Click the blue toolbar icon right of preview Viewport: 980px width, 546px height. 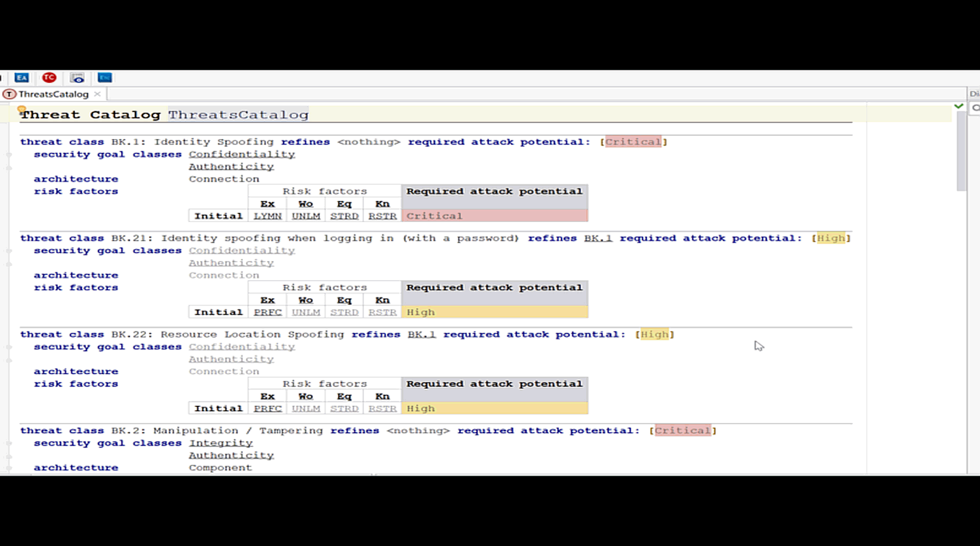click(x=104, y=78)
